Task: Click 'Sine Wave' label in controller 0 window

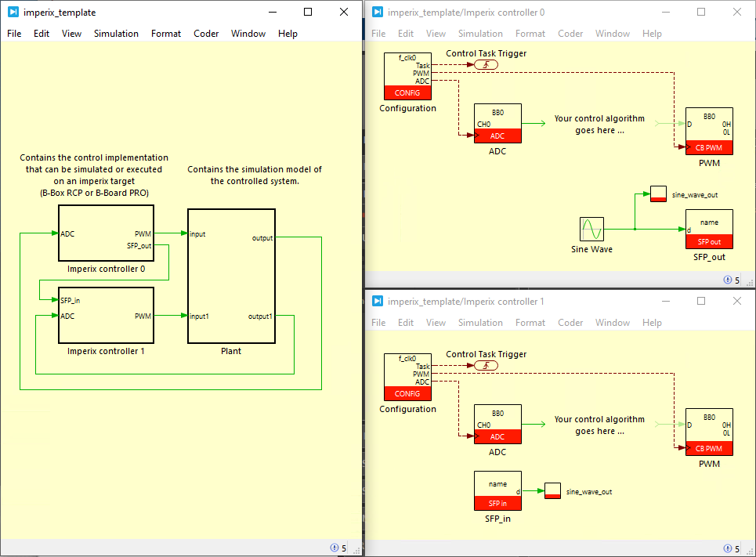Action: click(591, 249)
